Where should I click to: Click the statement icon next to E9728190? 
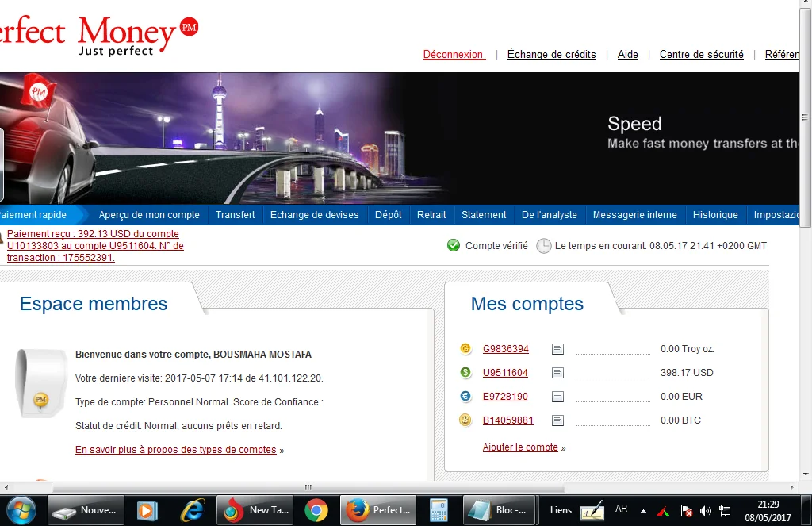558,397
